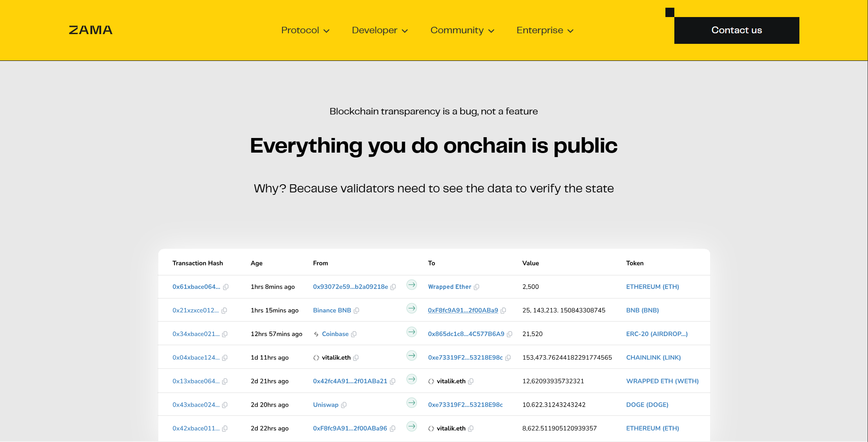This screenshot has width=868, height=442.
Task: Copy the Uniswap sender address
Action: pos(344,405)
